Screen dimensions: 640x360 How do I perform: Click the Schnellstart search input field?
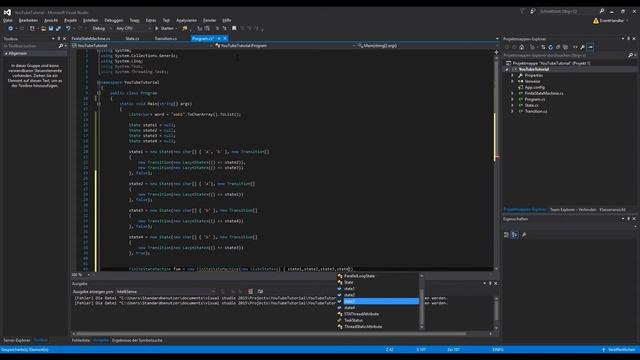pyautogui.click(x=569, y=11)
